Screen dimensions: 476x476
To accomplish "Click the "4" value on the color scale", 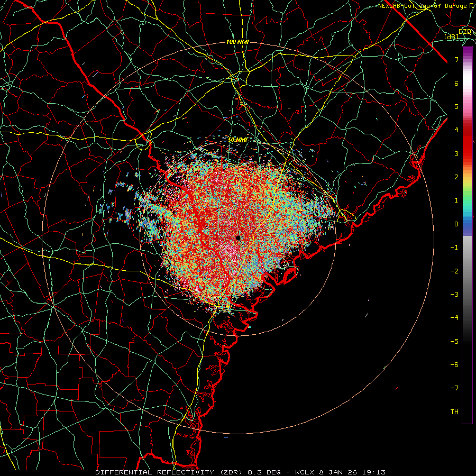I will (456, 130).
